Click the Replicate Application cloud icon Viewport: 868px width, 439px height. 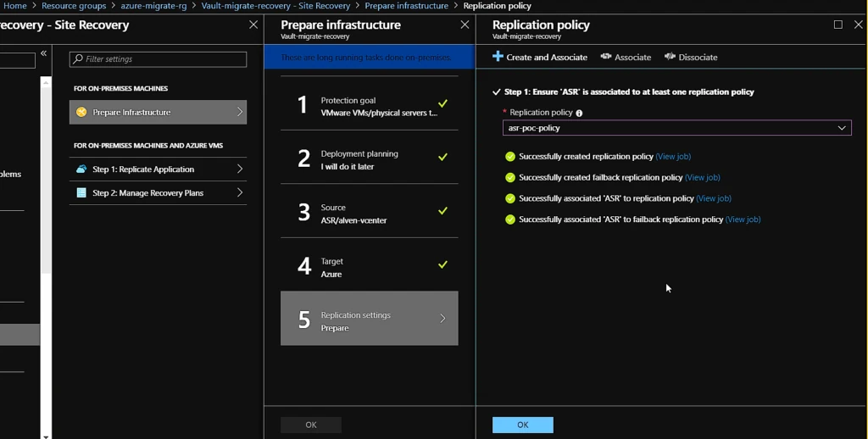(x=81, y=169)
